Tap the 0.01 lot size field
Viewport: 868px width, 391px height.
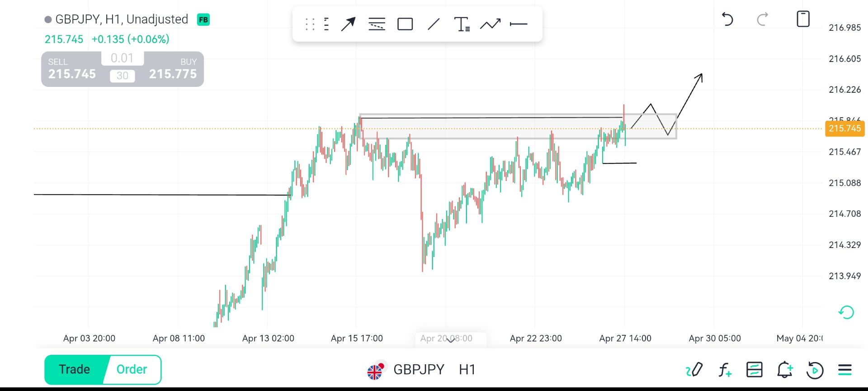click(122, 58)
